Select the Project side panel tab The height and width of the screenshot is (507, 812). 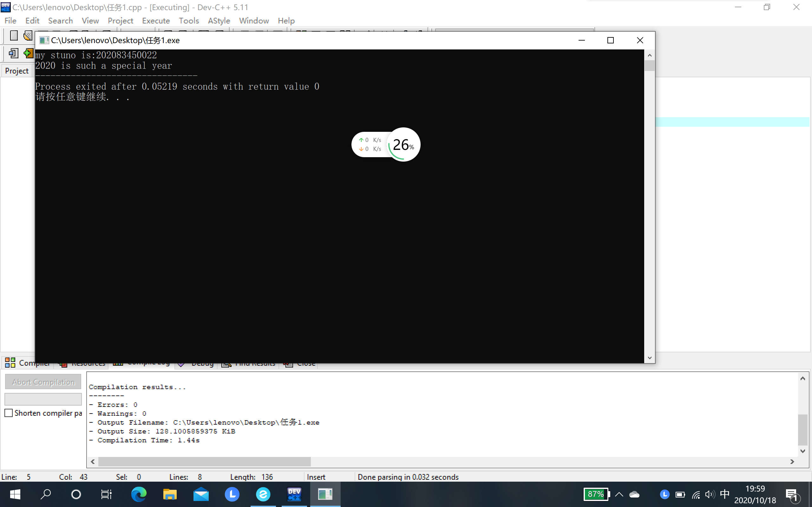coord(17,71)
